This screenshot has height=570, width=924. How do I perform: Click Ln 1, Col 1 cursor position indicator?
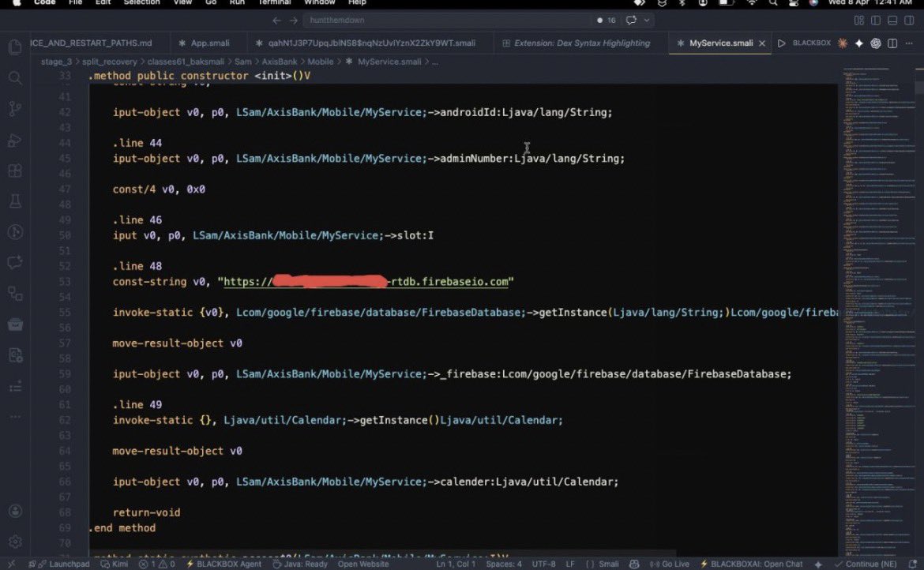(x=456, y=564)
